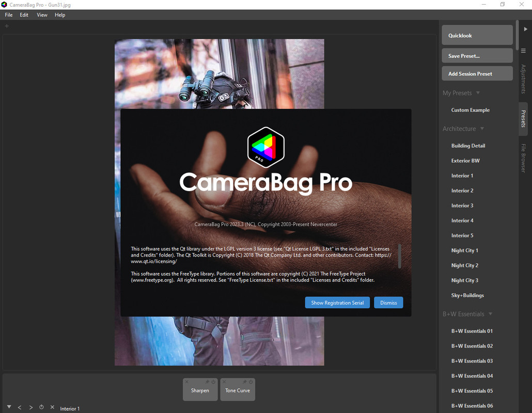Image resolution: width=532 pixels, height=413 pixels.
Task: Apply the Night City 1 preset
Action: 464,250
